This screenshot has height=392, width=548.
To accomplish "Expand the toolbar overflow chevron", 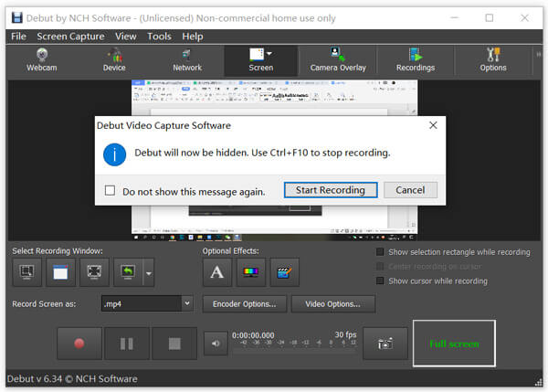I will pyautogui.click(x=539, y=54).
